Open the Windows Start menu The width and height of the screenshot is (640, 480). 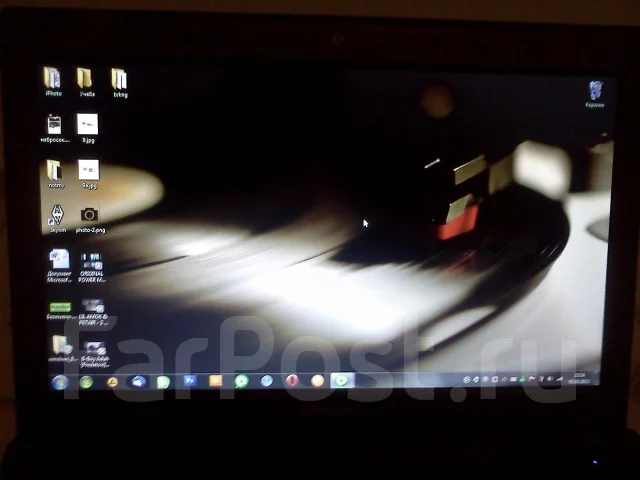point(60,382)
